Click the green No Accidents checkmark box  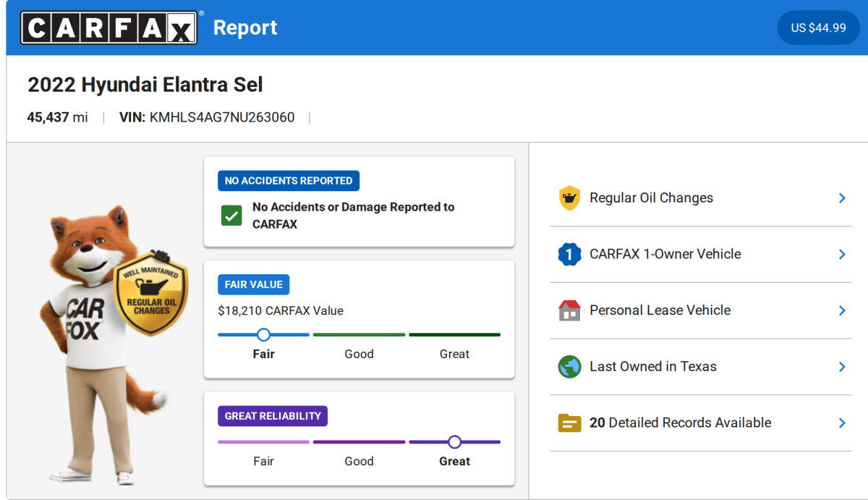coord(231,216)
